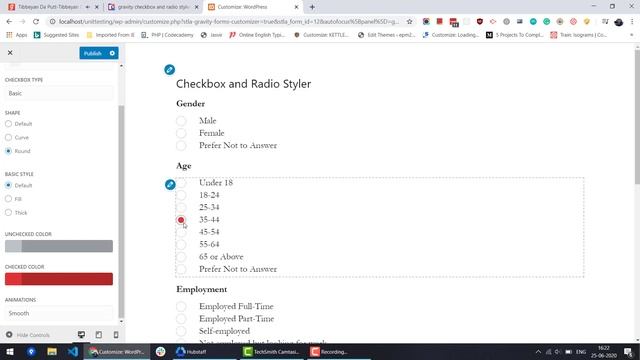Image resolution: width=640 pixels, height=360 pixels.
Task: Choose Prefer Not to Answer under Age
Action: click(181, 269)
